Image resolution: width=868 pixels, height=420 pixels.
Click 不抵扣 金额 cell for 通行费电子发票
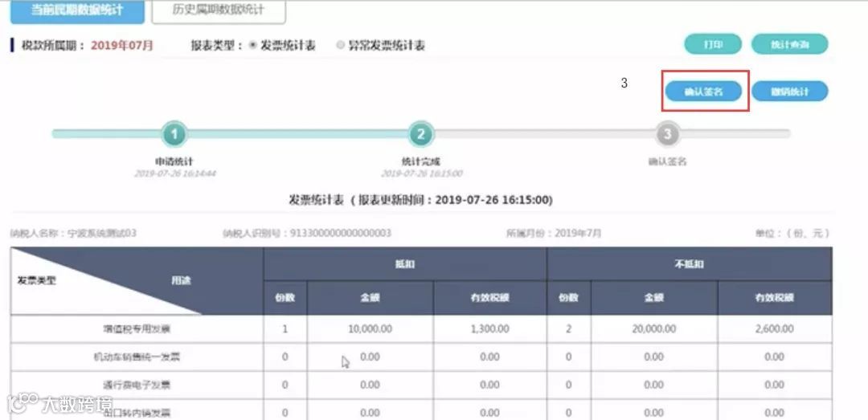point(654,385)
